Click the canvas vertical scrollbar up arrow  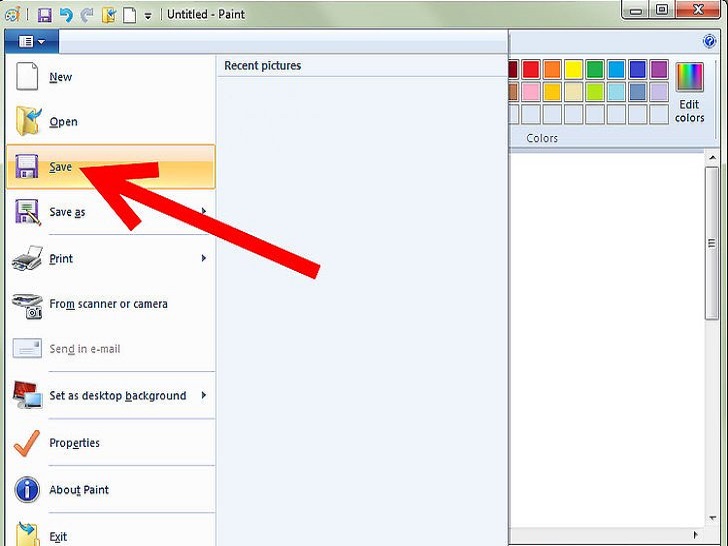(712, 158)
